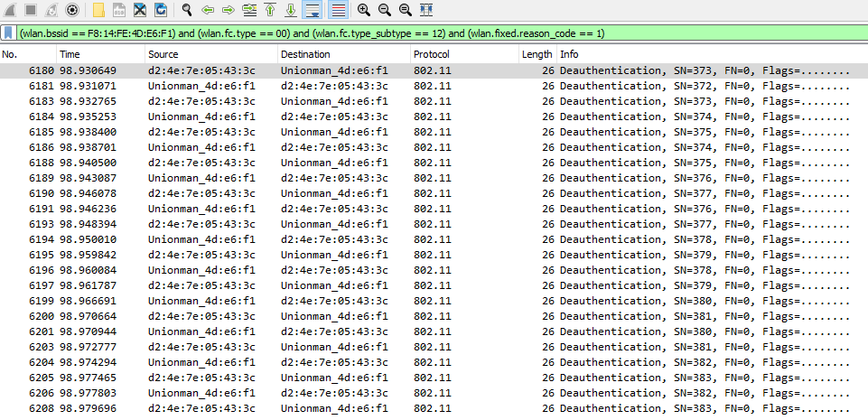Select packet number 6181 row
This screenshot has width=868, height=420.
434,86
